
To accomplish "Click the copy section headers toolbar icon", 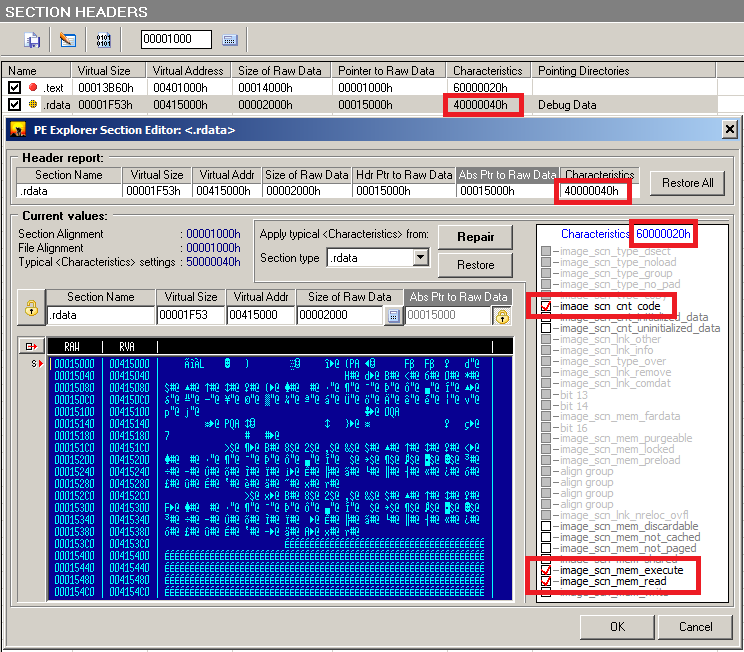I will coord(32,39).
